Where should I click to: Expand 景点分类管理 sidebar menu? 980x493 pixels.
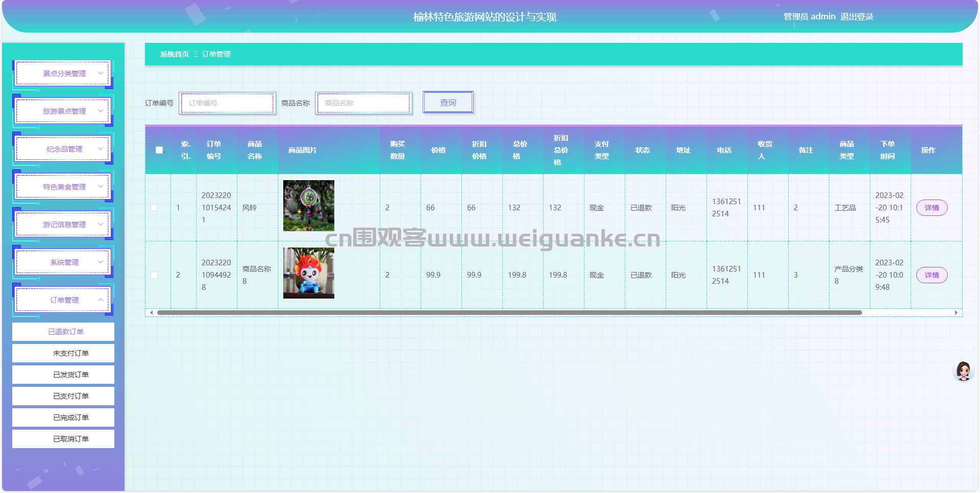pyautogui.click(x=63, y=73)
